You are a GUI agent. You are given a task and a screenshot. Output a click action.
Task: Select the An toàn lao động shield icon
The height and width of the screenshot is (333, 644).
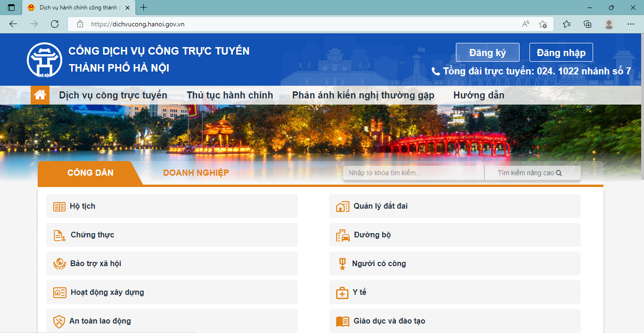coord(59,321)
